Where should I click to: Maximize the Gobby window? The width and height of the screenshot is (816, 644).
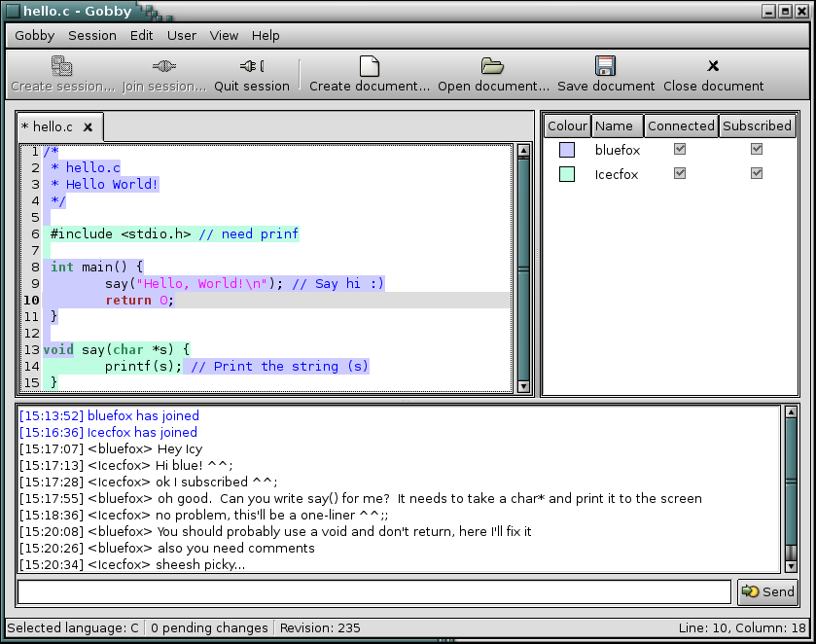785,11
